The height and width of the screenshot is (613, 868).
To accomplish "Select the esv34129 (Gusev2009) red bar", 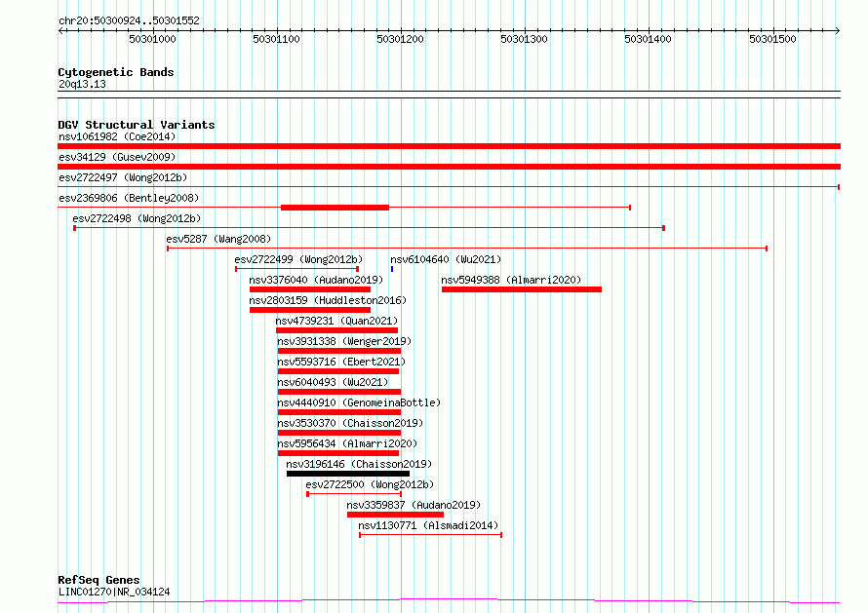I will point(449,167).
